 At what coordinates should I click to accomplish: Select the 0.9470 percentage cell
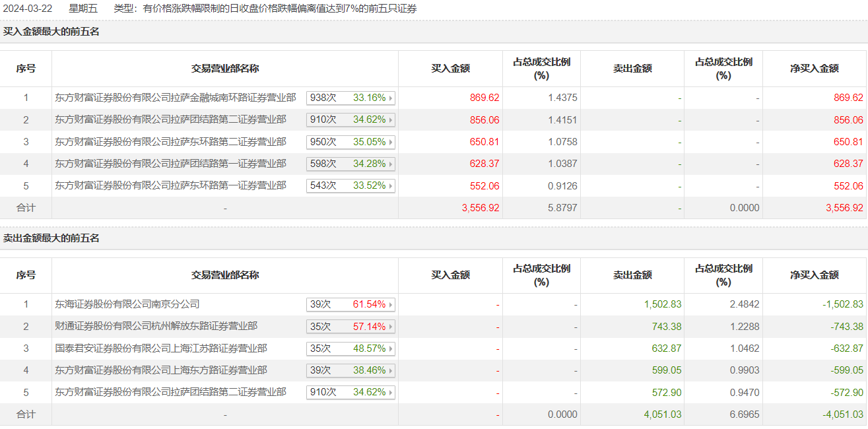(x=745, y=393)
